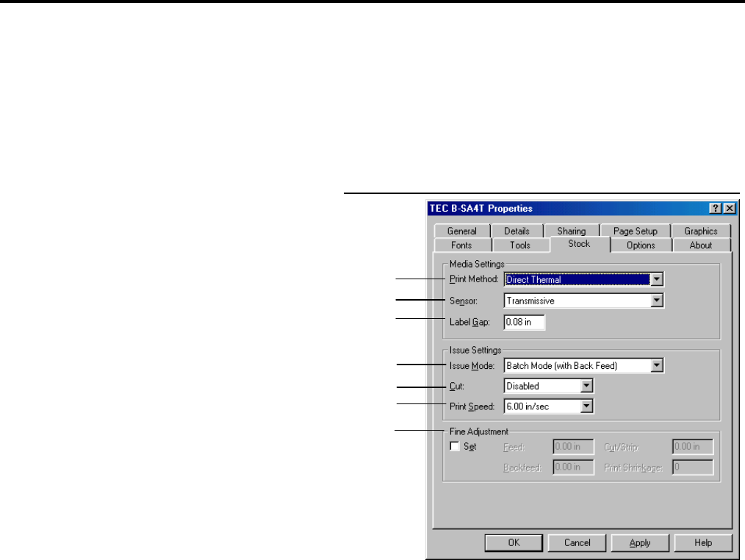Image resolution: width=745 pixels, height=560 pixels.
Task: Click the Label Gap input field
Action: pos(525,323)
